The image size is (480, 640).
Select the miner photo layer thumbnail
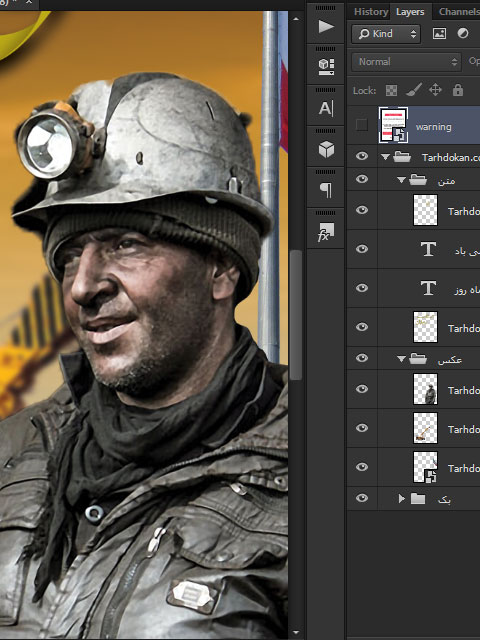pos(425,389)
